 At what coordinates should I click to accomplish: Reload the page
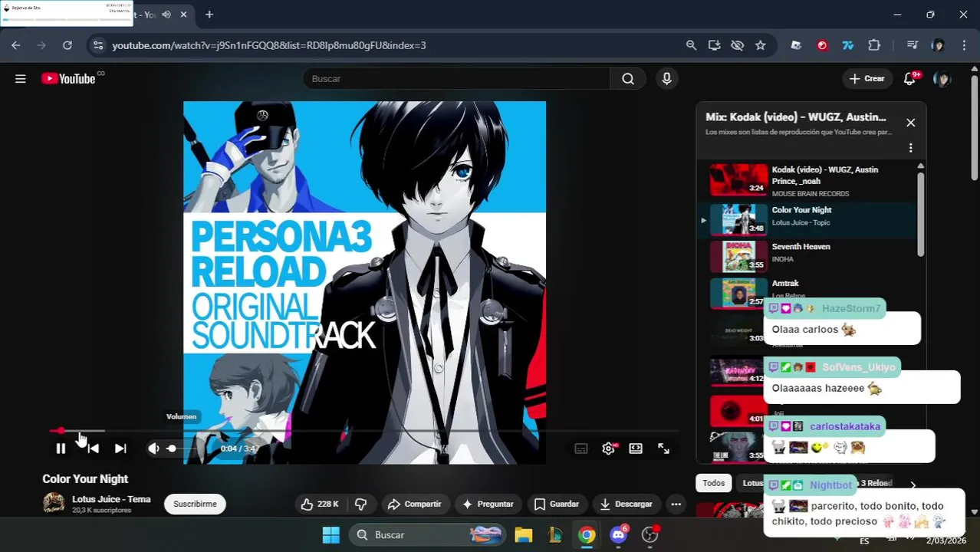[x=67, y=45]
